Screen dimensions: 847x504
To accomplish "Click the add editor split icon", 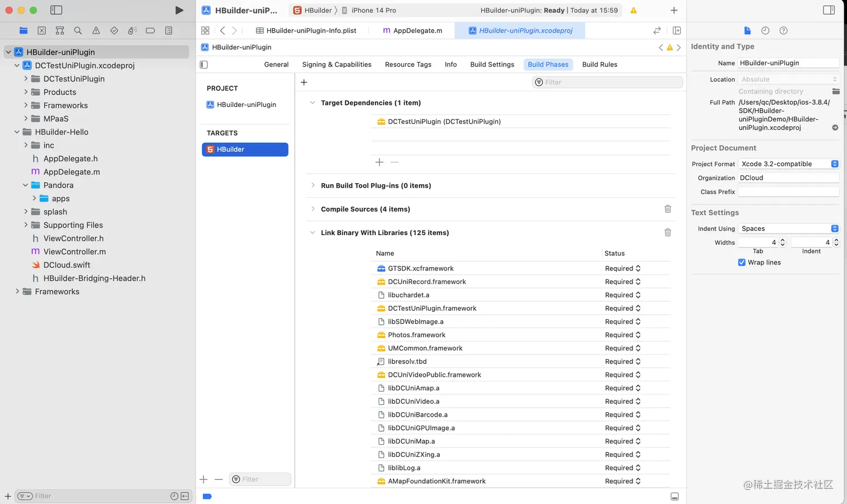I will [677, 31].
